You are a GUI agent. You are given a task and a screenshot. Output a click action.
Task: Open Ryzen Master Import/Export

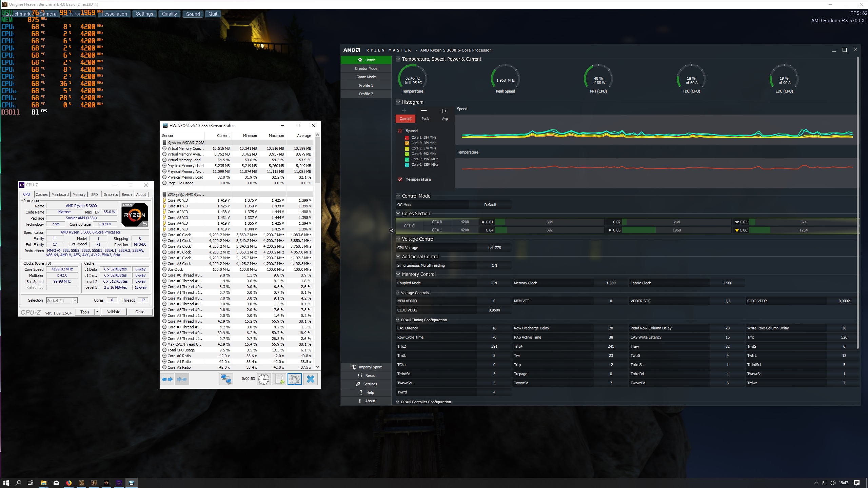pos(366,367)
